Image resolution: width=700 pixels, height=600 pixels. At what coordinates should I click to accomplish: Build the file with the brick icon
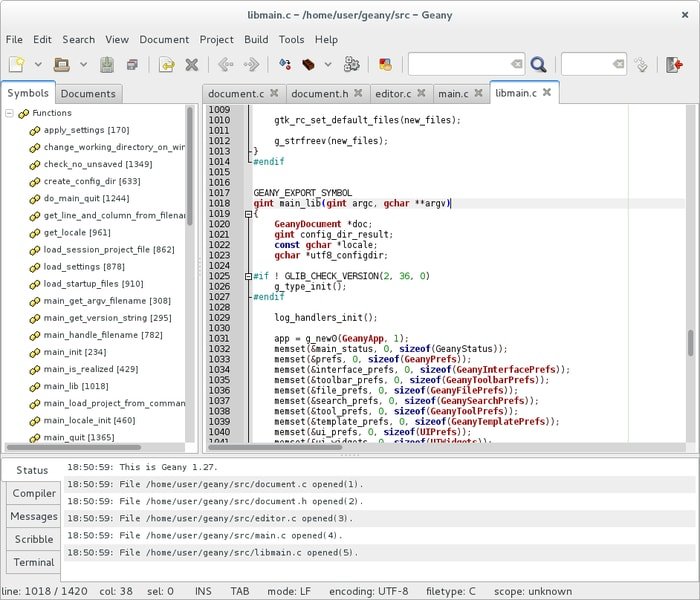pos(310,65)
